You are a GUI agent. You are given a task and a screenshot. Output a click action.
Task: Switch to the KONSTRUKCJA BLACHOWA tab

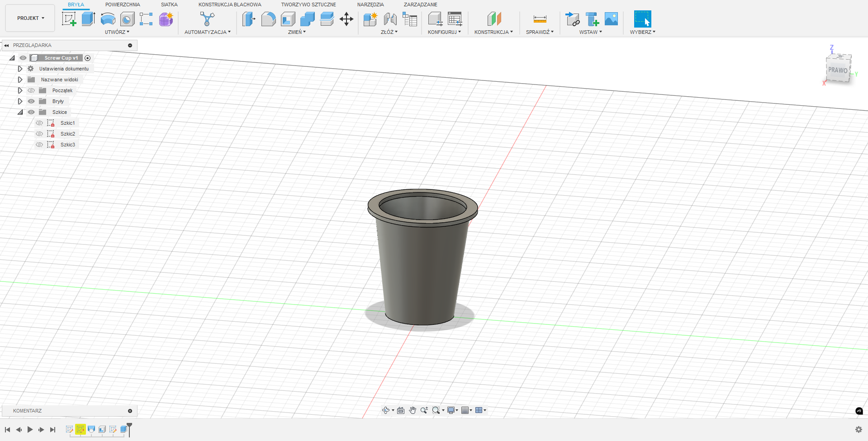pyautogui.click(x=230, y=5)
